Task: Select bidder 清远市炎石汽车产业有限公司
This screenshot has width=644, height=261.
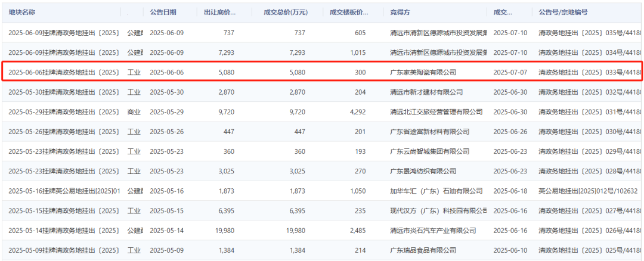Action: 433,230
